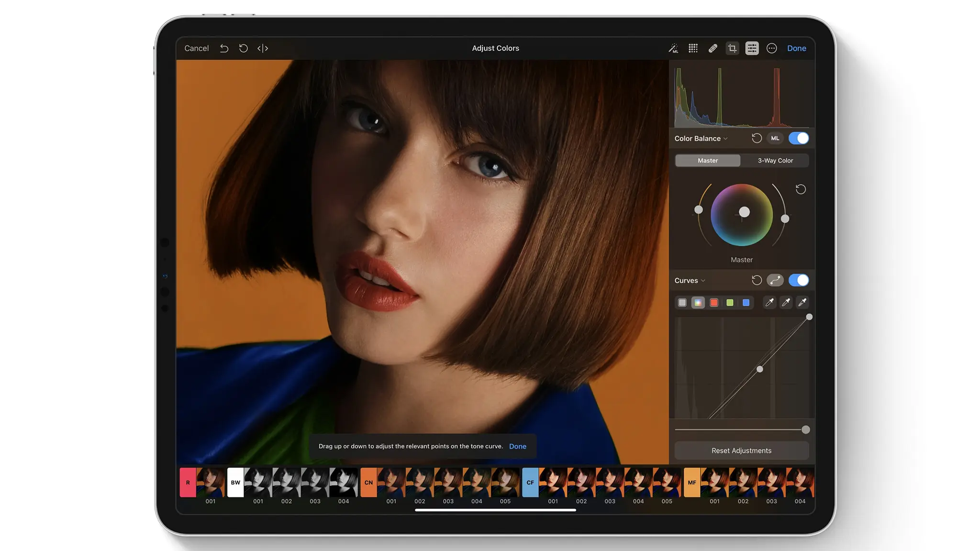
Task: Apply the CN 005 preset thumbnail
Action: coord(505,483)
